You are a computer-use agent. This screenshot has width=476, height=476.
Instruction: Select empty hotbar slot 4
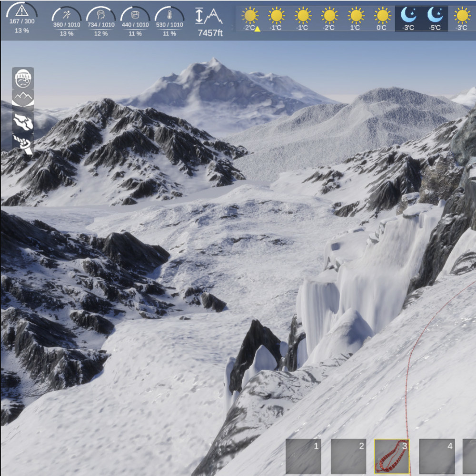point(436,456)
